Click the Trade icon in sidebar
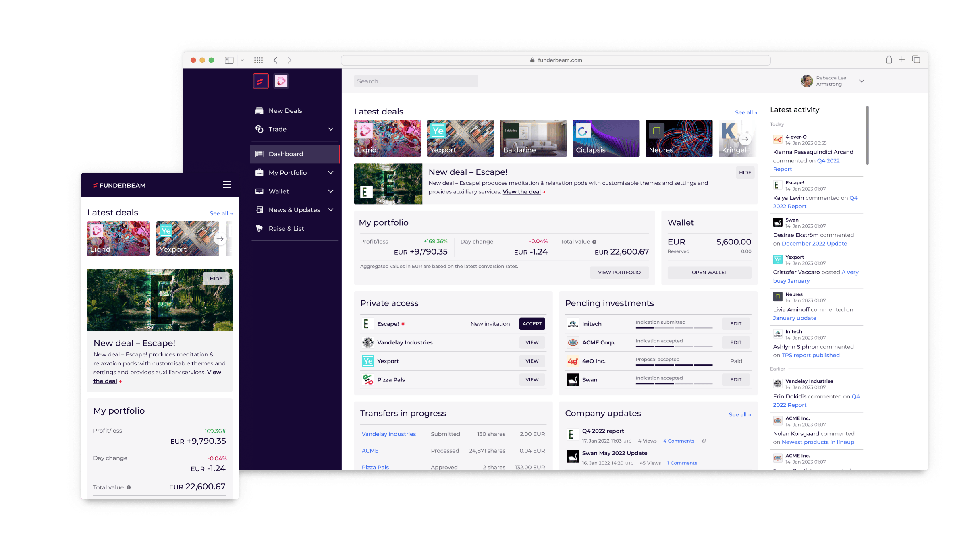 coord(260,129)
